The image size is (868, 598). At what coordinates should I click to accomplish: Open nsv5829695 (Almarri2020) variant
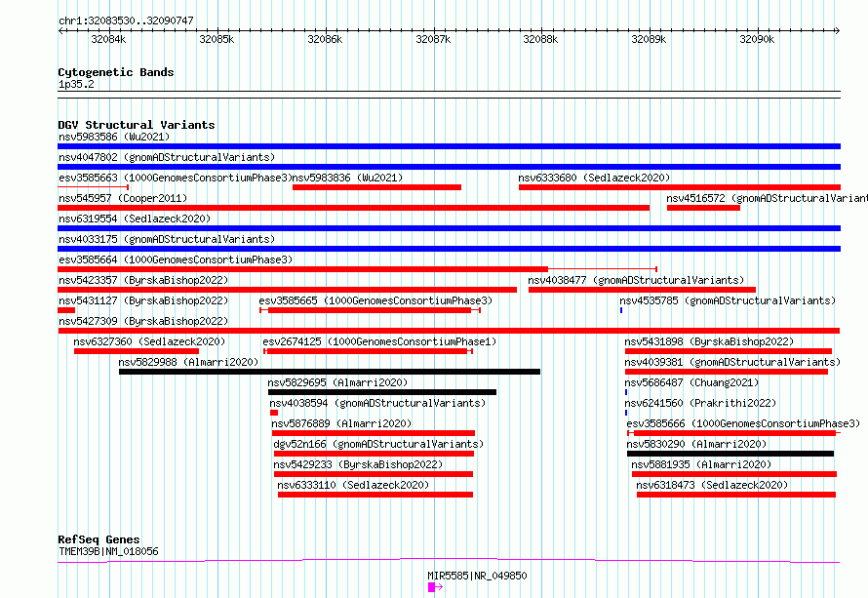click(337, 382)
